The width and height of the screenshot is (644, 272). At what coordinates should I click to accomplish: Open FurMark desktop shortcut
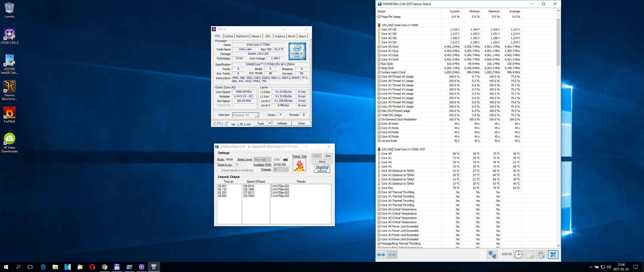pos(10,115)
